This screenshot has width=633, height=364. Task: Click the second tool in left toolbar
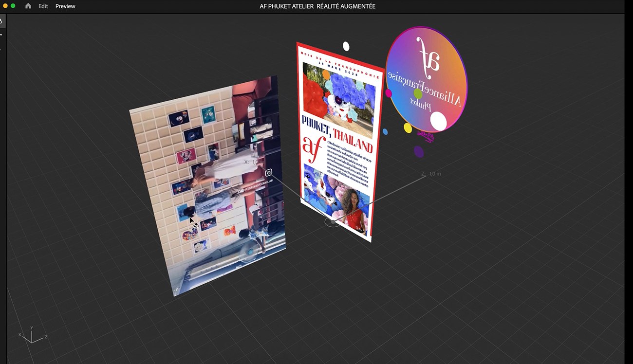point(1,35)
